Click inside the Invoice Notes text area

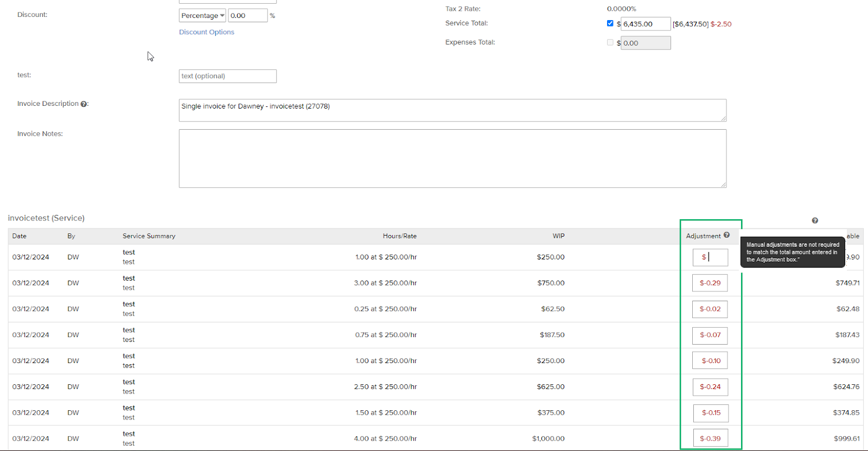[x=452, y=158]
